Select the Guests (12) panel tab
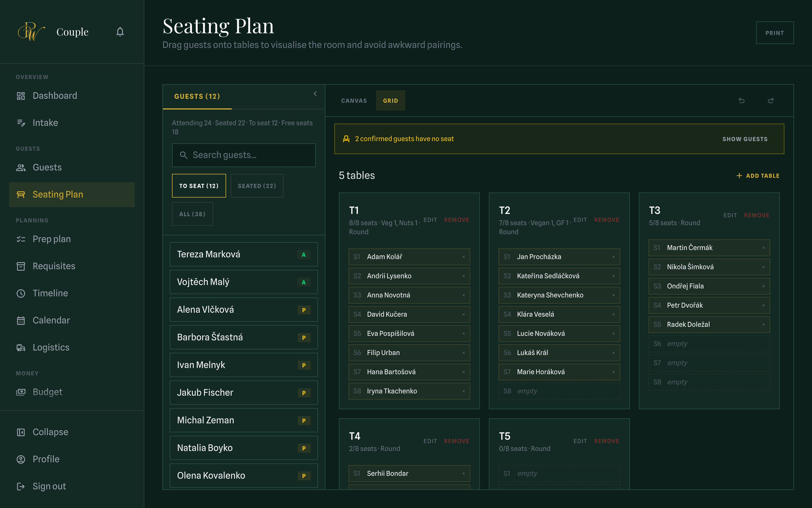Screen dimensions: 812x508 point(197,97)
